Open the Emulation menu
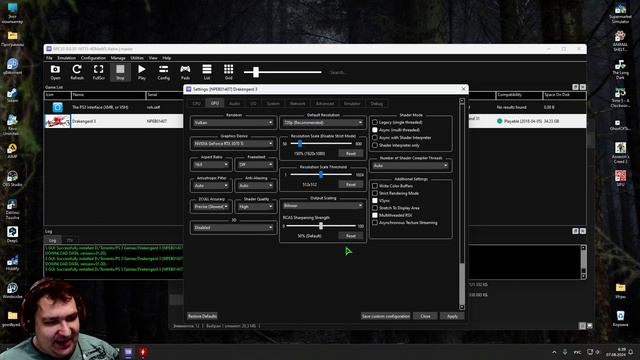640x360 pixels. [x=67, y=58]
